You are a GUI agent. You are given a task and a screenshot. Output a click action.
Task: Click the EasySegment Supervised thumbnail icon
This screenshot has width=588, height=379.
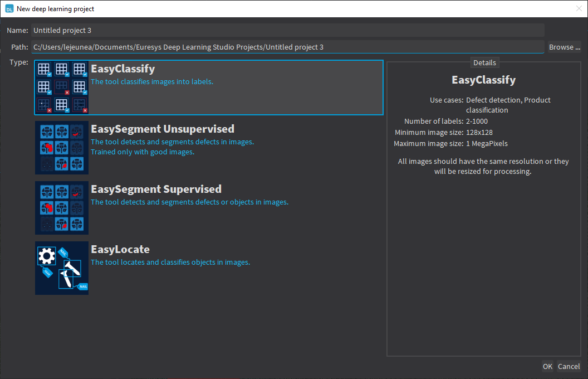pos(62,208)
